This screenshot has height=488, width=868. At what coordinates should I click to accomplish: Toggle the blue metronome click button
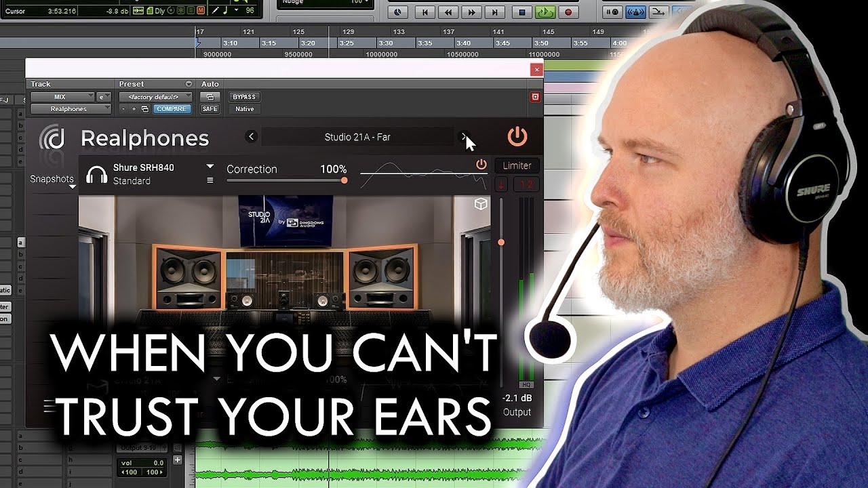[635, 12]
